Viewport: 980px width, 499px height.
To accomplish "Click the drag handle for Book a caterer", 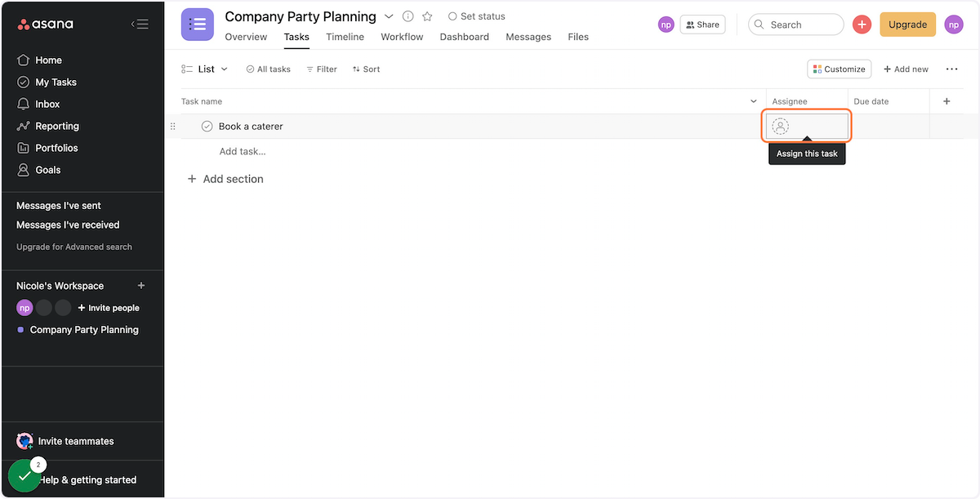I will tap(172, 127).
